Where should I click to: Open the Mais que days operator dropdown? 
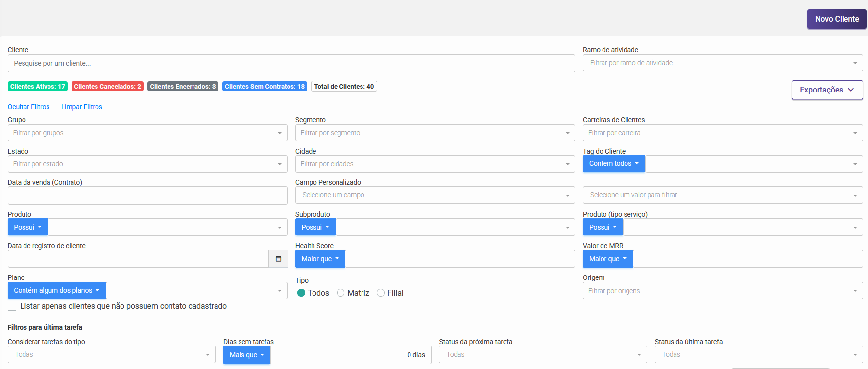[x=246, y=355]
